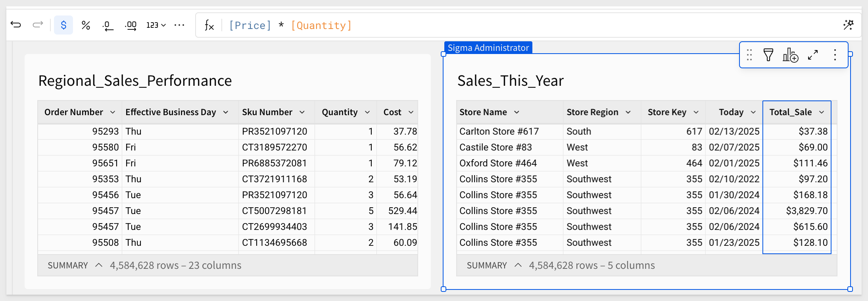Select the Sales_This_Year title
The width and height of the screenshot is (868, 301).
(x=511, y=81)
